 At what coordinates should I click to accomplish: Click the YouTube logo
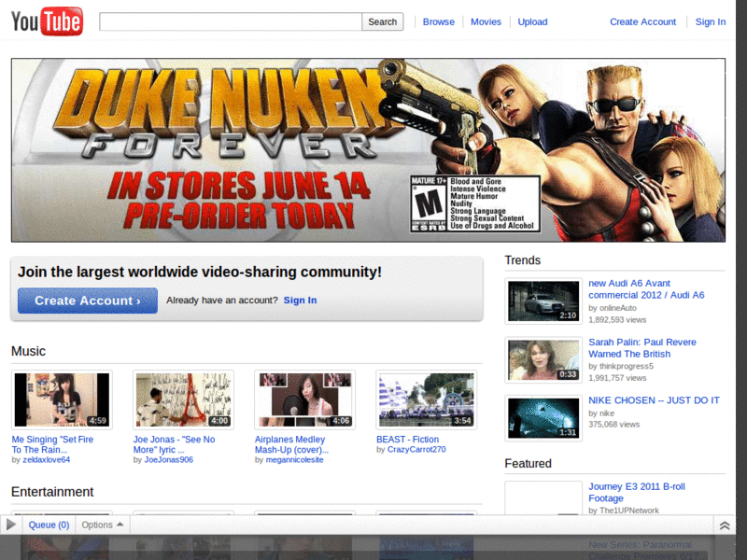(x=47, y=21)
